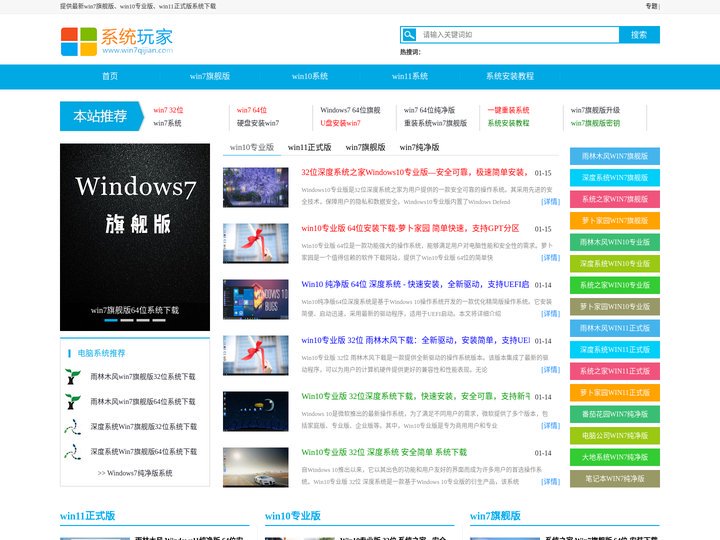Select the win10专业版 tab
720x540 pixels.
pyautogui.click(x=252, y=147)
